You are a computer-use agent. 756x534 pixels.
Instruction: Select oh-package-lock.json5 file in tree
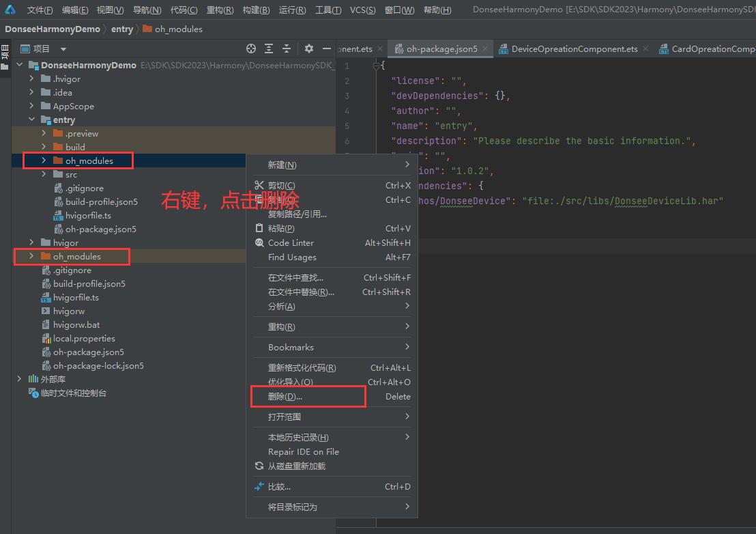pos(98,365)
